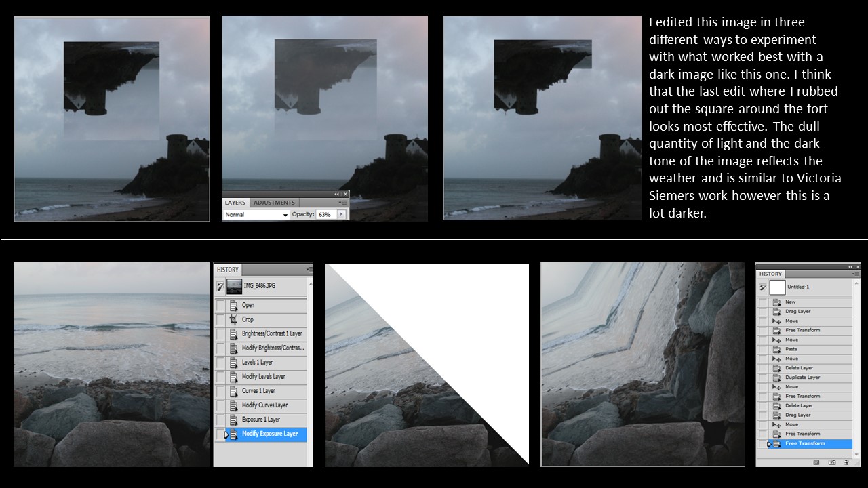Open the Opacity slider arrow next to 63%
Screen dimensions: 868x488
pos(342,215)
